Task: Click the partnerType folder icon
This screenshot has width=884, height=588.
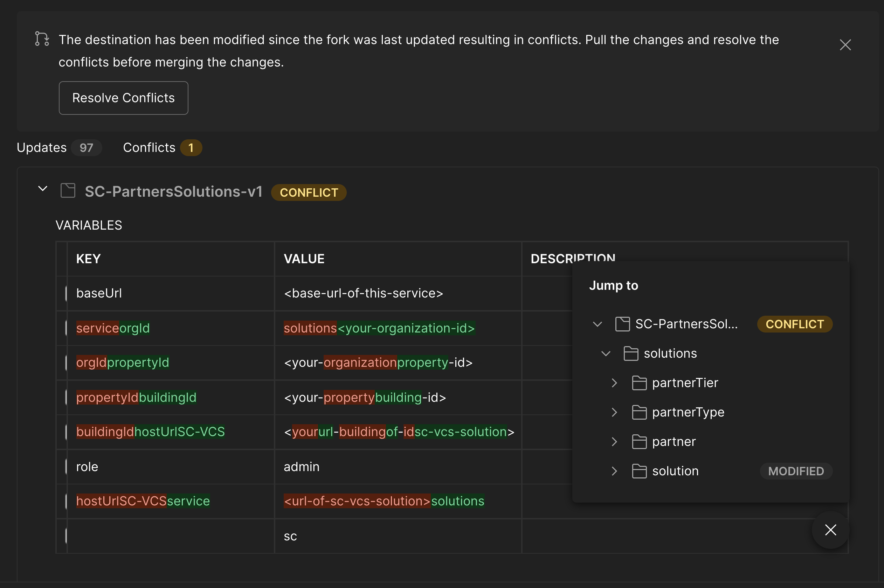Action: [x=640, y=412]
